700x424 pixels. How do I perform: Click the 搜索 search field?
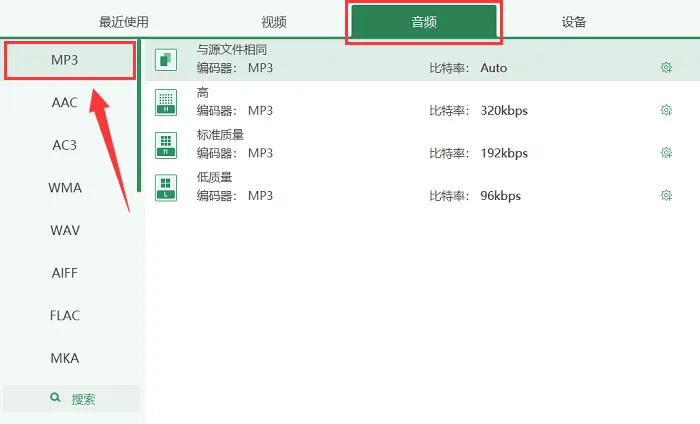tap(71, 399)
